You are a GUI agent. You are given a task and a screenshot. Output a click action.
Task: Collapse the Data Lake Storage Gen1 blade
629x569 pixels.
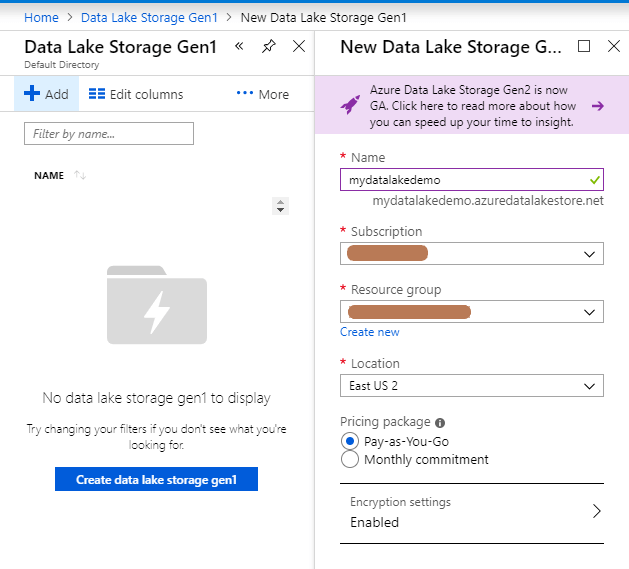click(x=239, y=46)
